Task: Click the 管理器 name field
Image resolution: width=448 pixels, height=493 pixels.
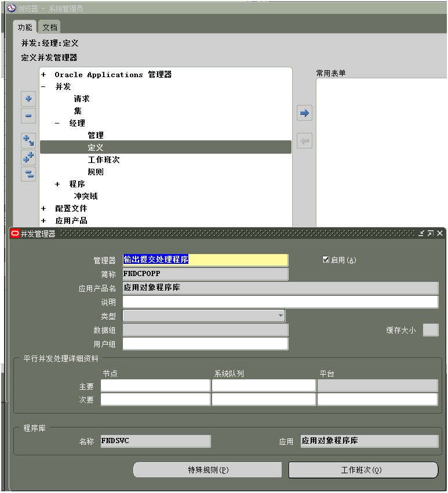Action: (x=206, y=260)
